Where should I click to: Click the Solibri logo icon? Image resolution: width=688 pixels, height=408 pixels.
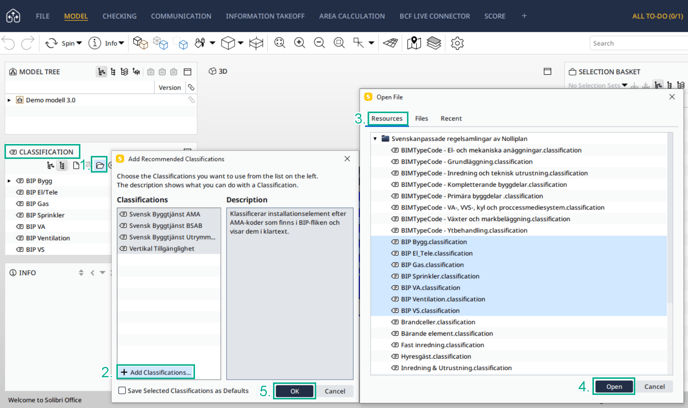pos(13,16)
